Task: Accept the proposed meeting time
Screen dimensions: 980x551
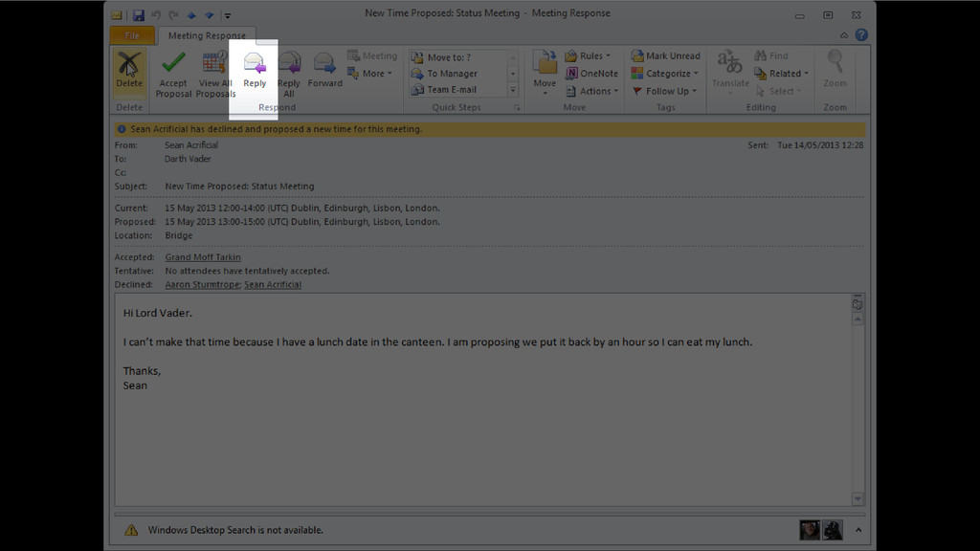Action: pos(173,74)
